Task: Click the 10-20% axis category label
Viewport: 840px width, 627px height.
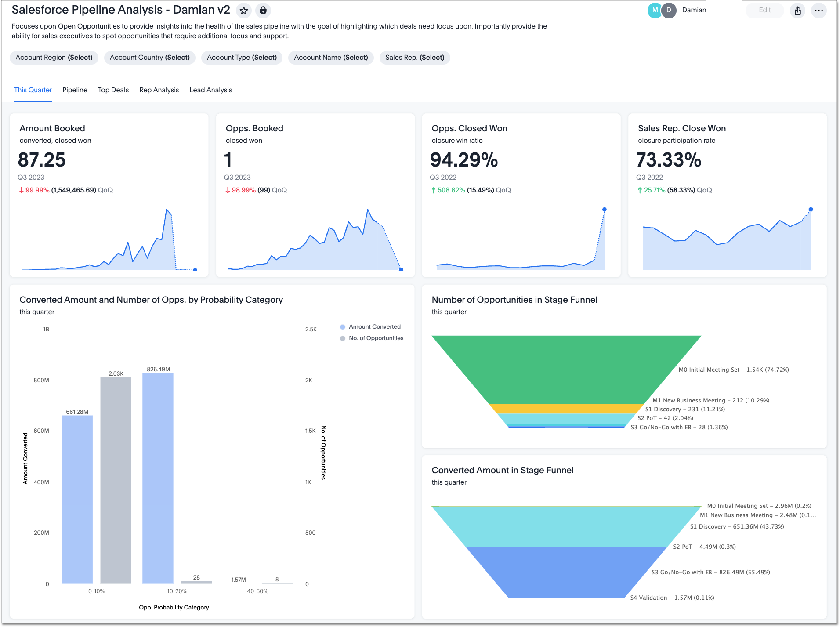Action: click(x=177, y=591)
